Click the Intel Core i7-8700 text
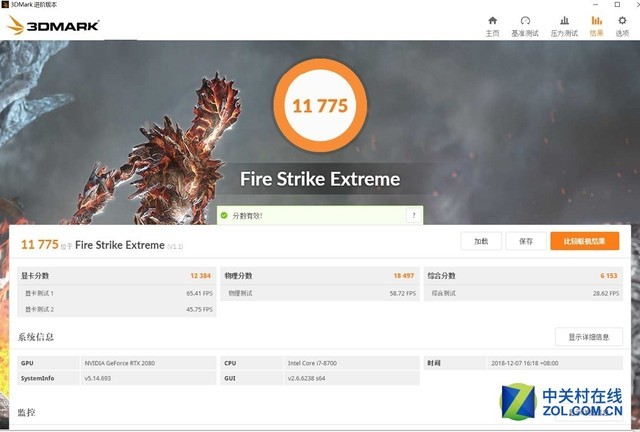 312,363
